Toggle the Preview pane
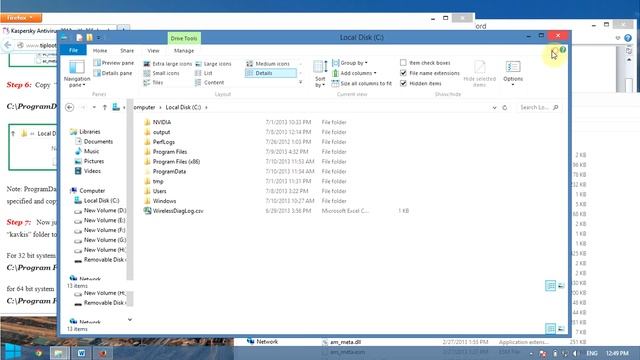This screenshot has width=640, height=360. click(113, 63)
